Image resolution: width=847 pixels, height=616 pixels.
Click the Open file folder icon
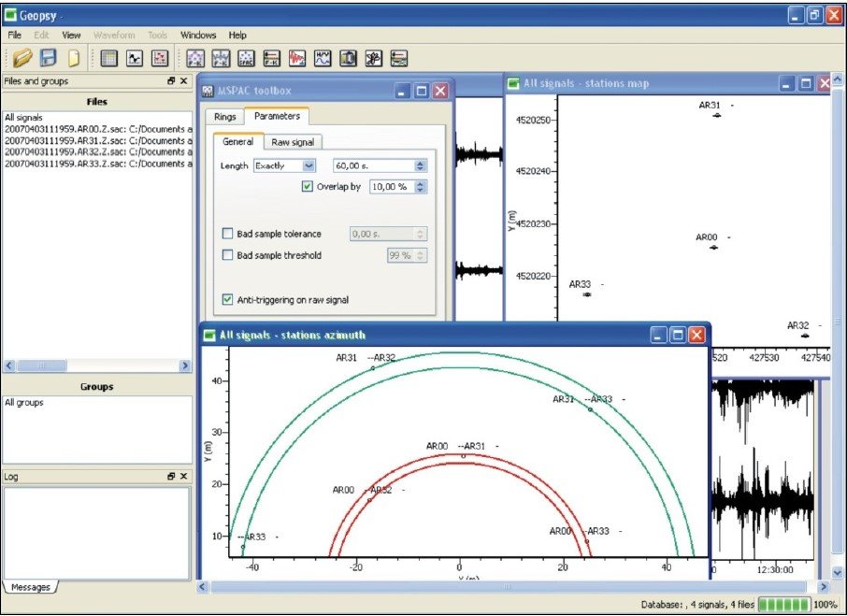click(23, 58)
